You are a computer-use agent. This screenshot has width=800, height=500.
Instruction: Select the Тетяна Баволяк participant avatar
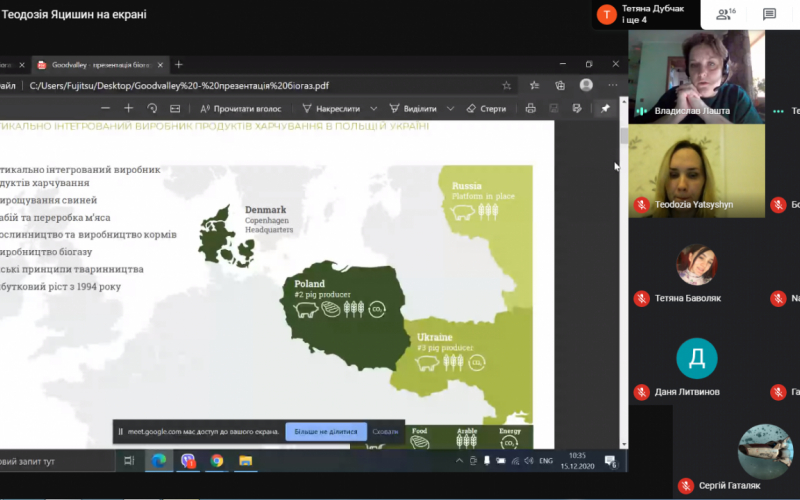pyautogui.click(x=696, y=264)
